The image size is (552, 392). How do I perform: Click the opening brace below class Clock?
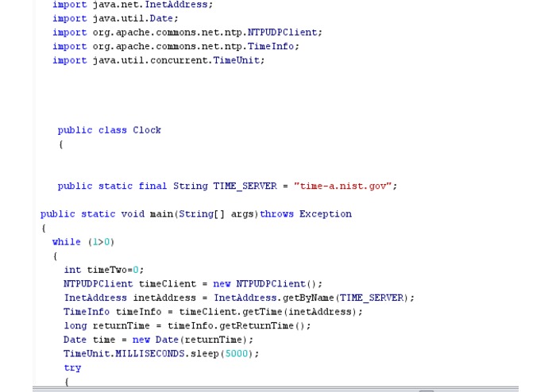pos(61,144)
